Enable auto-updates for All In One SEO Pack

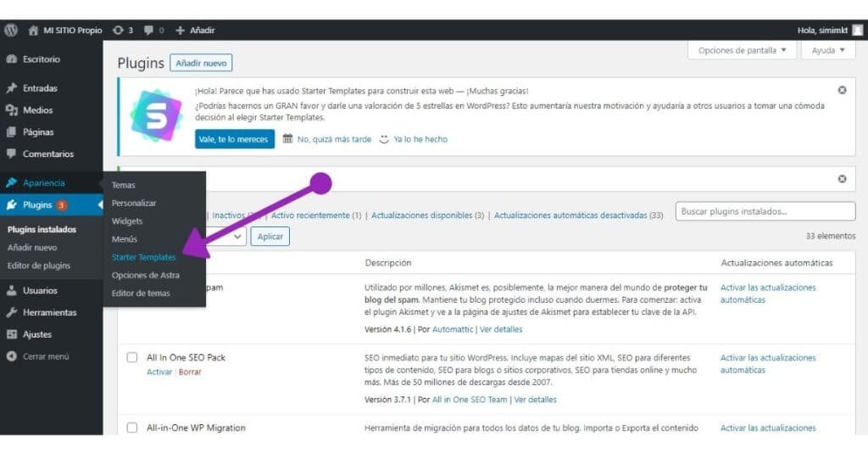(768, 364)
